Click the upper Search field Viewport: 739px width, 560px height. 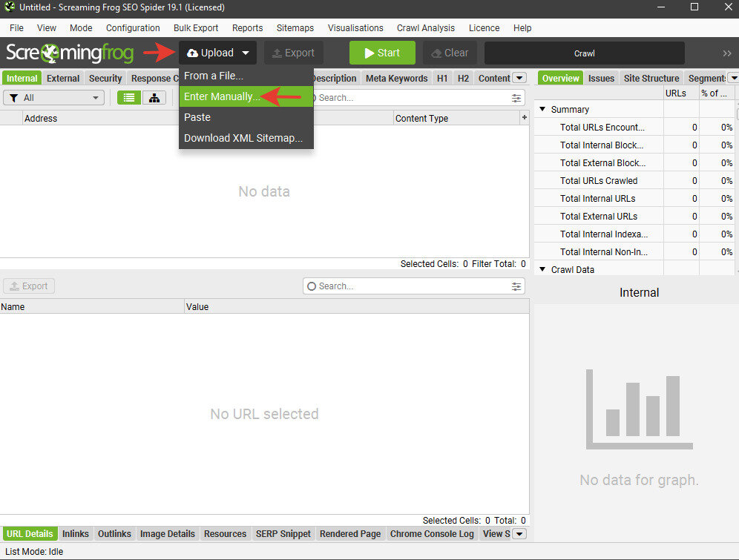pyautogui.click(x=414, y=97)
